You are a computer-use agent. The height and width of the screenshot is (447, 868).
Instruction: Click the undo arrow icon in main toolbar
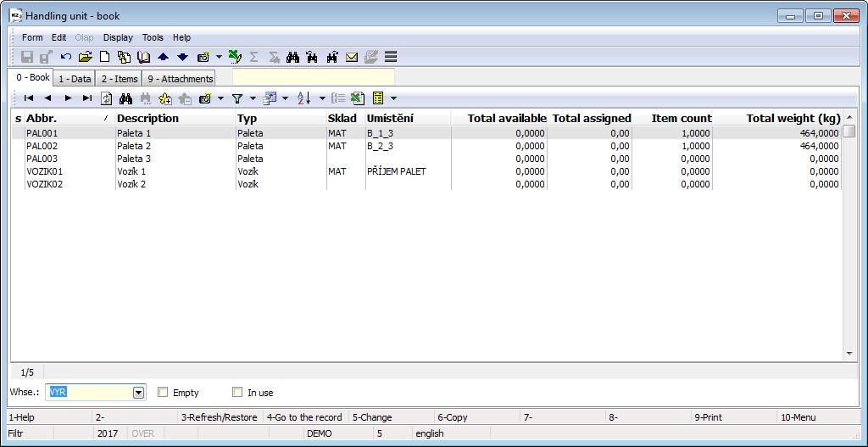pos(66,57)
